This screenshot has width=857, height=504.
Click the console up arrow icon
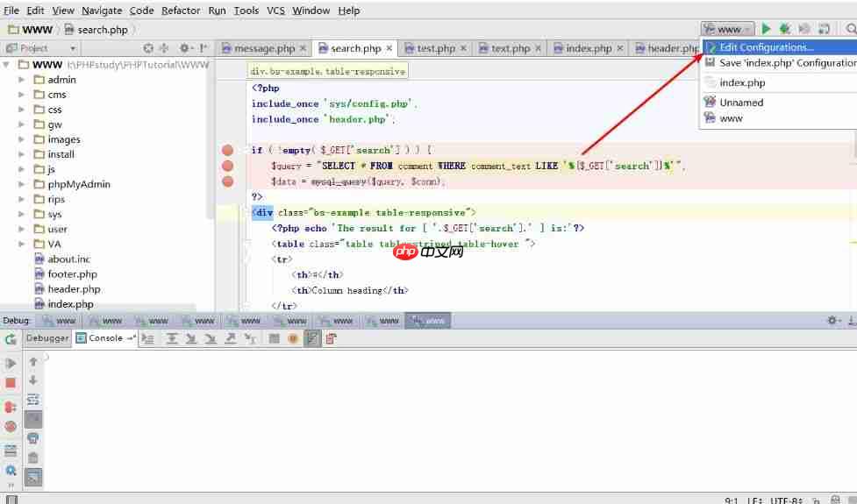coord(32,361)
